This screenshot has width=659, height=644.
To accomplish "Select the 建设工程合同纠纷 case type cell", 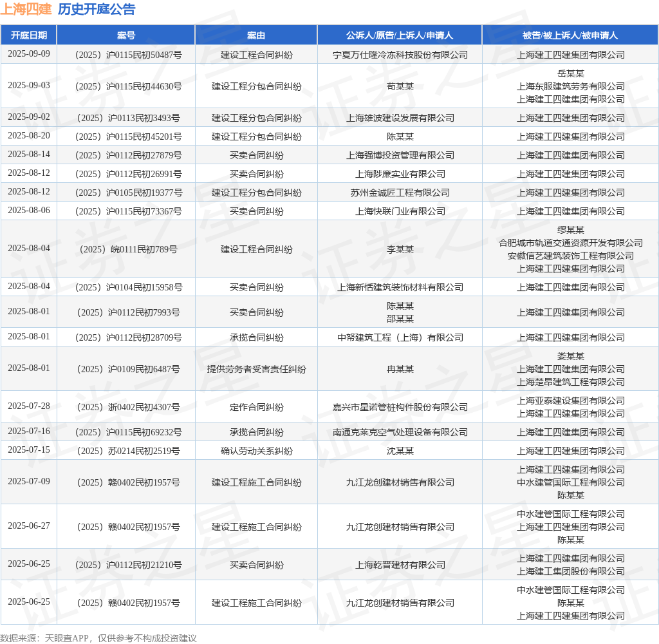I will (256, 55).
